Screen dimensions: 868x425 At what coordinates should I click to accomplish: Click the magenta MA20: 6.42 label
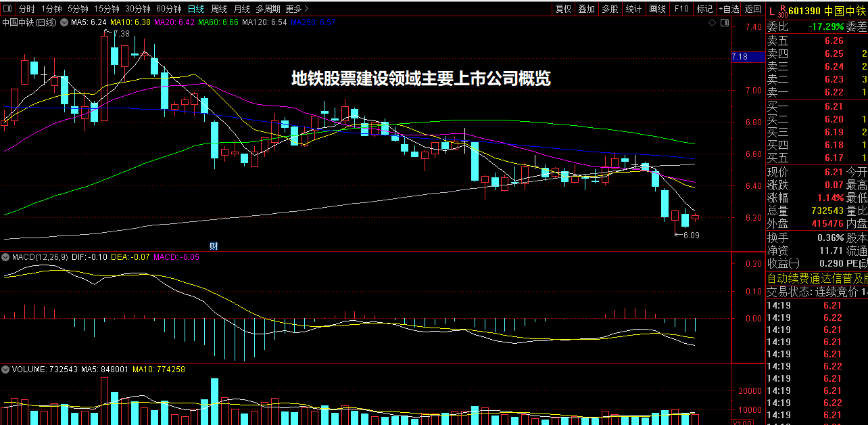174,23
